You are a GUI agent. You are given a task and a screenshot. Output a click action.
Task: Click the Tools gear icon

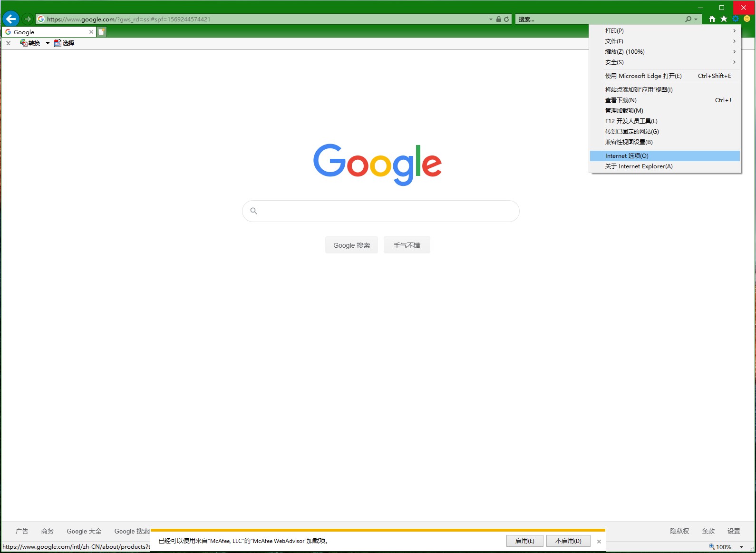736,19
